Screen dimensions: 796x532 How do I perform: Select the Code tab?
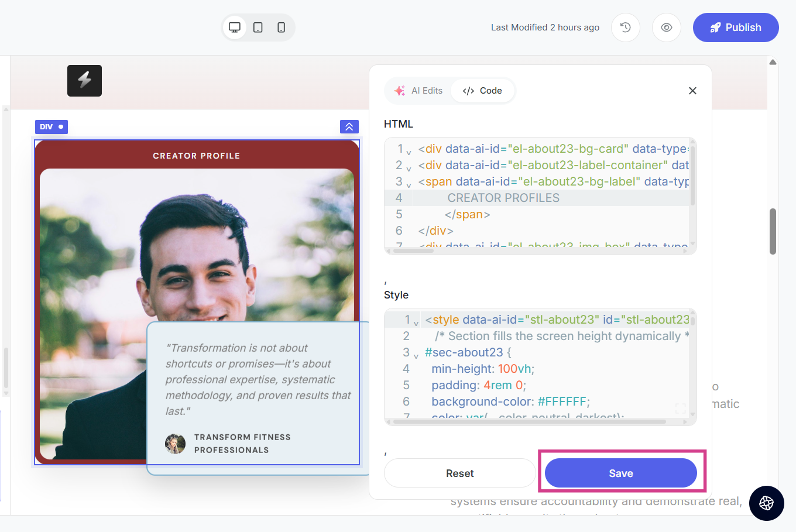coord(482,91)
